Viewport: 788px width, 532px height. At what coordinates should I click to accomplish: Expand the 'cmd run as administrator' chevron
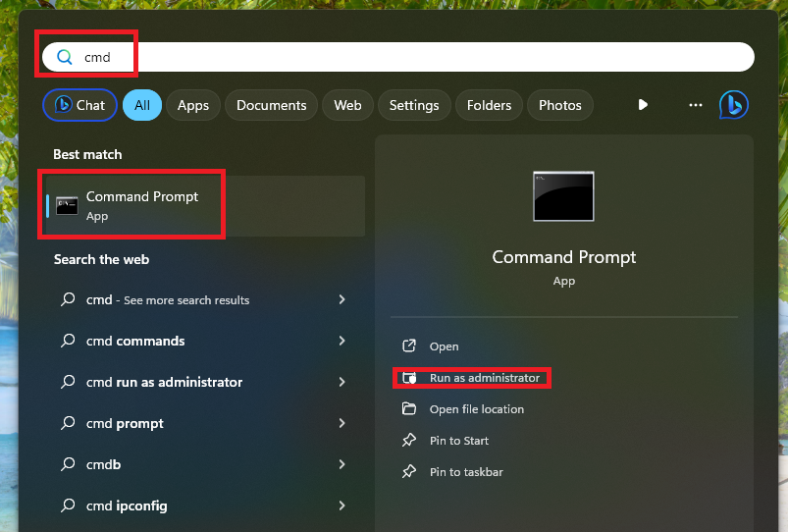341,382
